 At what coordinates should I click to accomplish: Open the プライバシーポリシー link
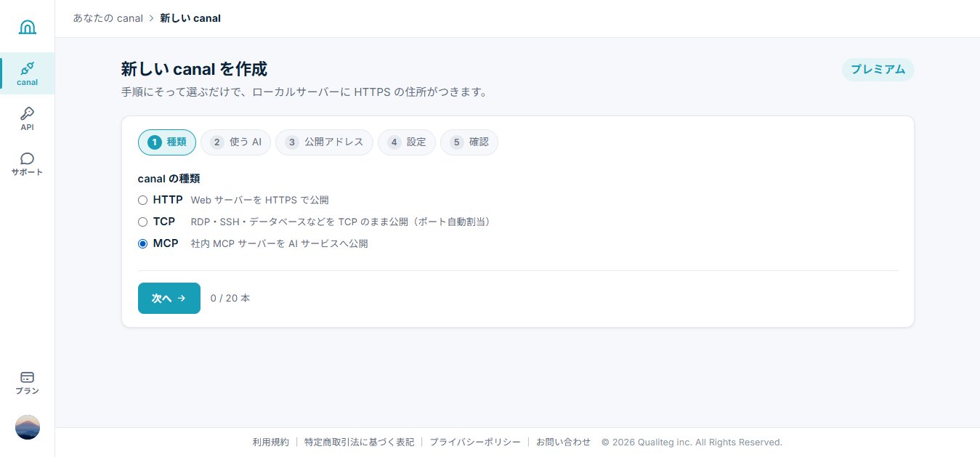tap(475, 442)
